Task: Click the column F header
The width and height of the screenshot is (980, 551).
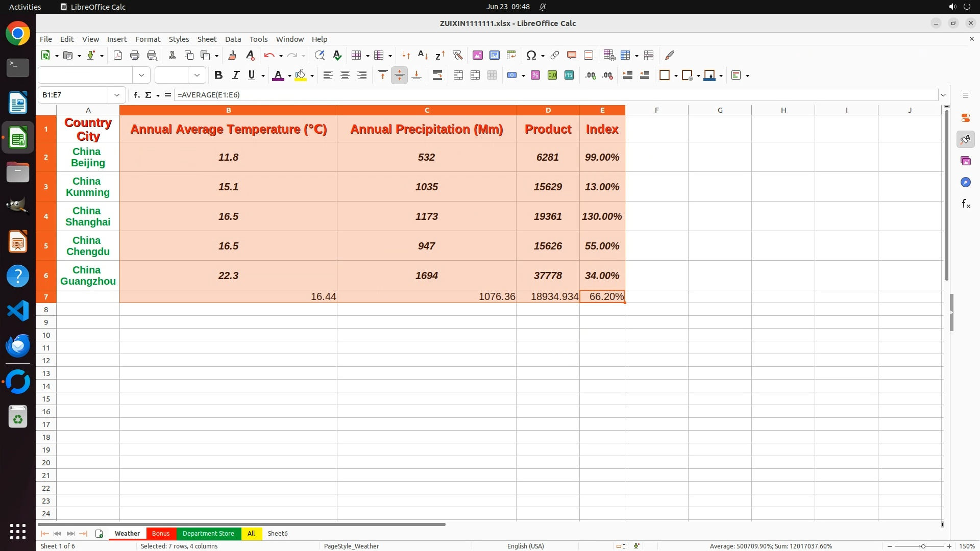Action: pyautogui.click(x=656, y=110)
